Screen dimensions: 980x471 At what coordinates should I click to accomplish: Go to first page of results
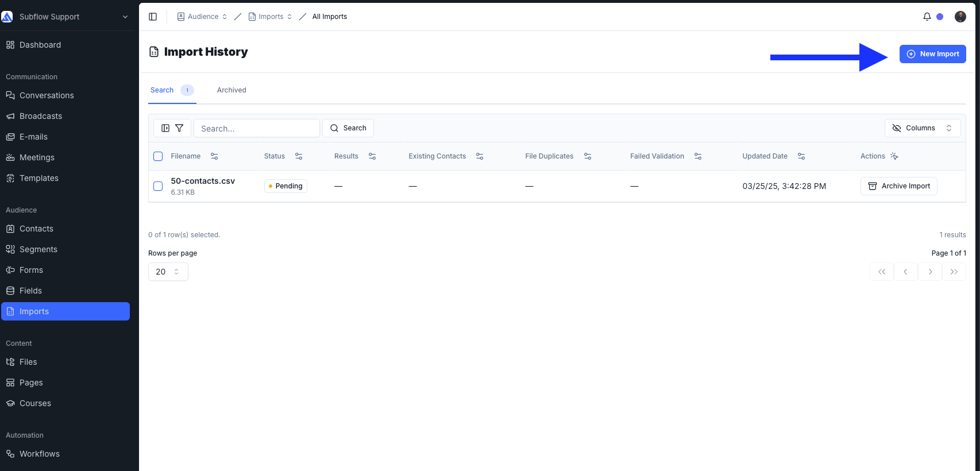pyautogui.click(x=882, y=272)
